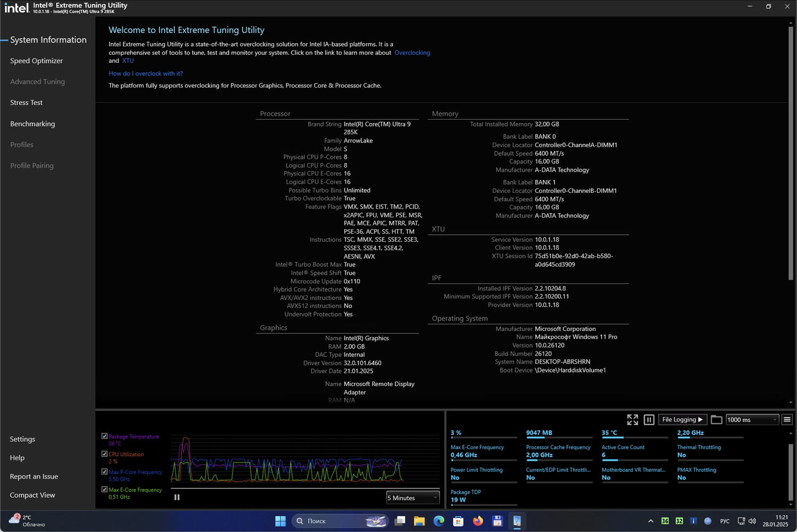797x532 pixels.
Task: Click Report an Issue
Action: click(34, 476)
